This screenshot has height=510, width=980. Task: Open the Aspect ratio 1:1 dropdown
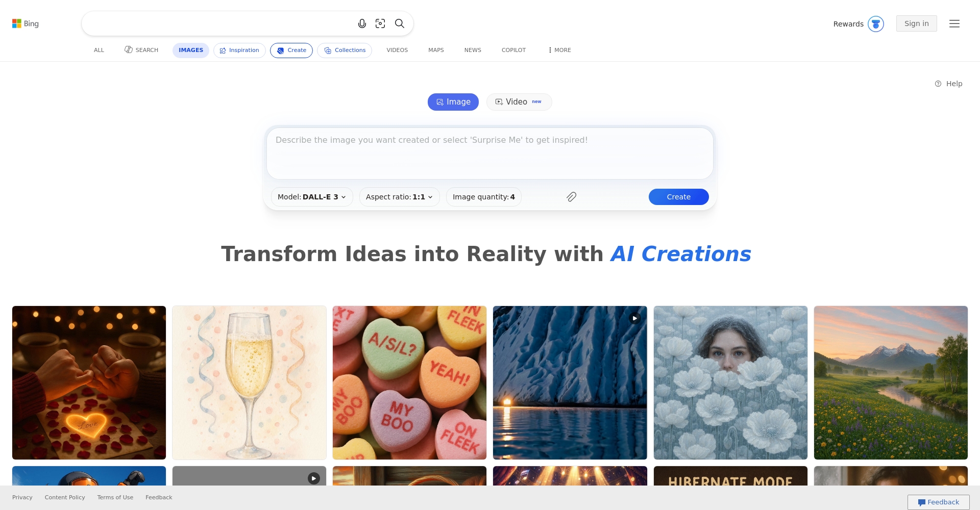pyautogui.click(x=399, y=197)
